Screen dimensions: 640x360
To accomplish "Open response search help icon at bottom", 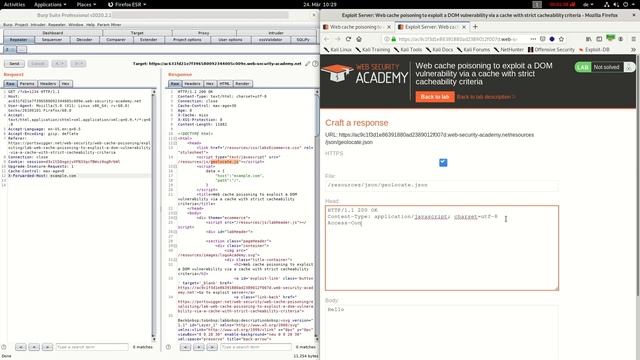I will click(x=168, y=347).
